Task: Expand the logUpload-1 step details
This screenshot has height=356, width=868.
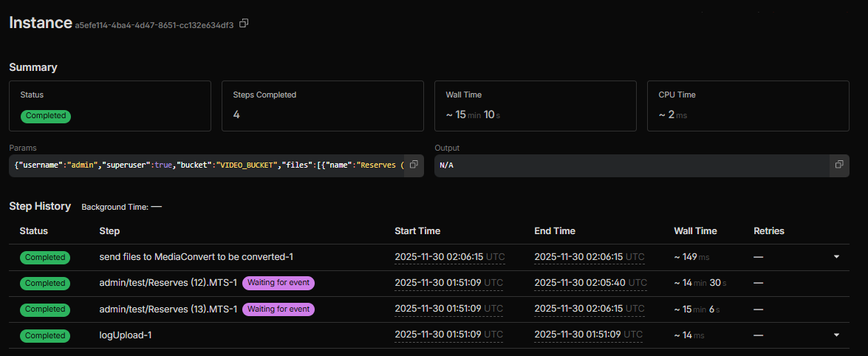Action: [836, 335]
